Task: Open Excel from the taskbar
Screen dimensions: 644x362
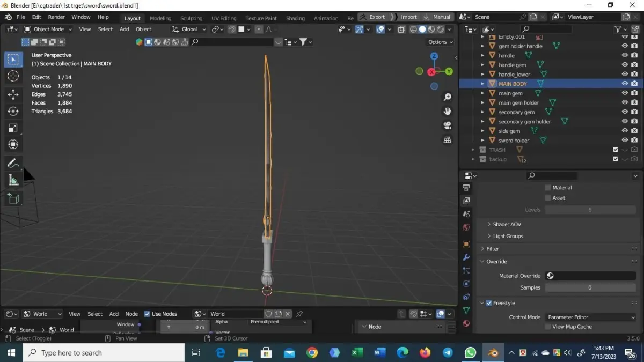Action: (357, 352)
